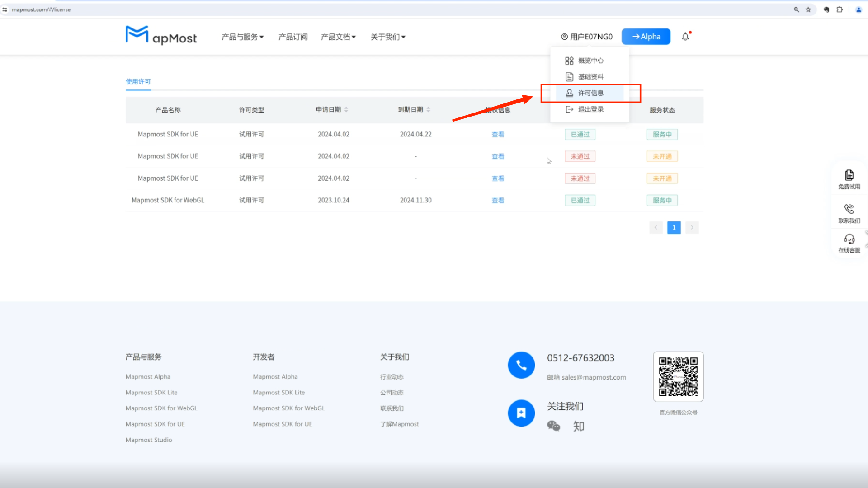868x488 pixels.
Task: Open the browser extensions puzzle icon
Action: pyautogui.click(x=840, y=9)
